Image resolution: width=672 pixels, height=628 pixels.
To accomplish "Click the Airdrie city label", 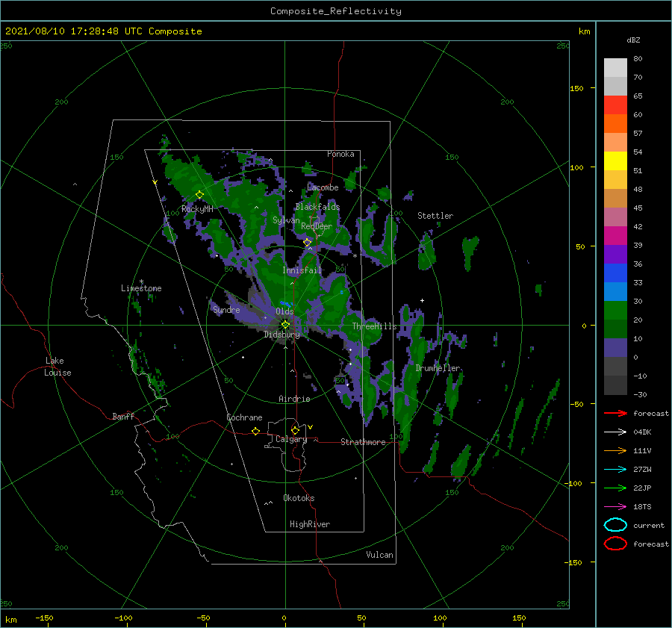I will (x=294, y=399).
